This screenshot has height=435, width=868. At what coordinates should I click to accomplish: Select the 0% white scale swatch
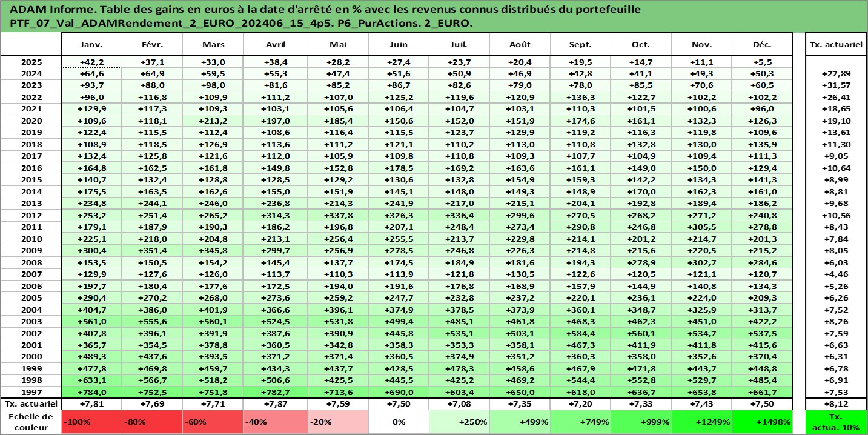(x=399, y=422)
